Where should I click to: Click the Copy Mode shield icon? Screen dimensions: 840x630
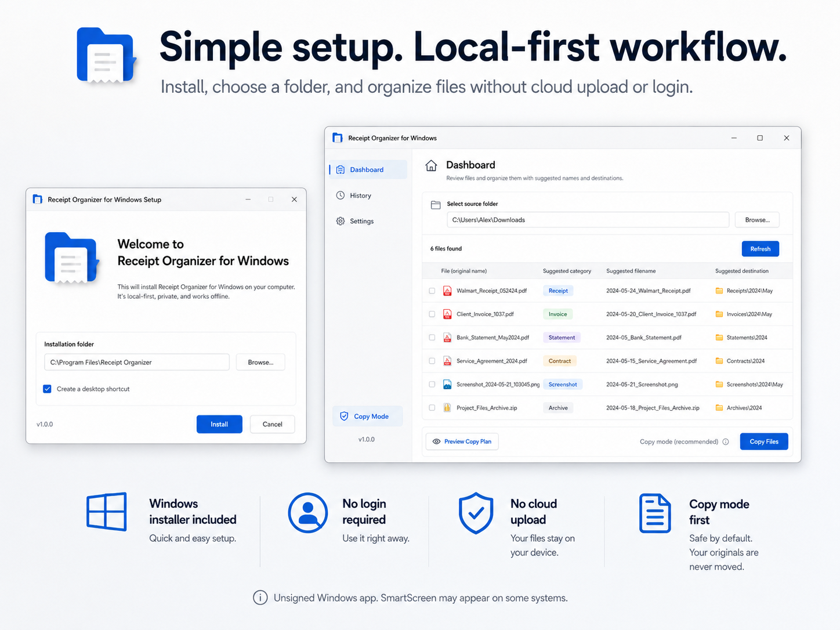(344, 416)
